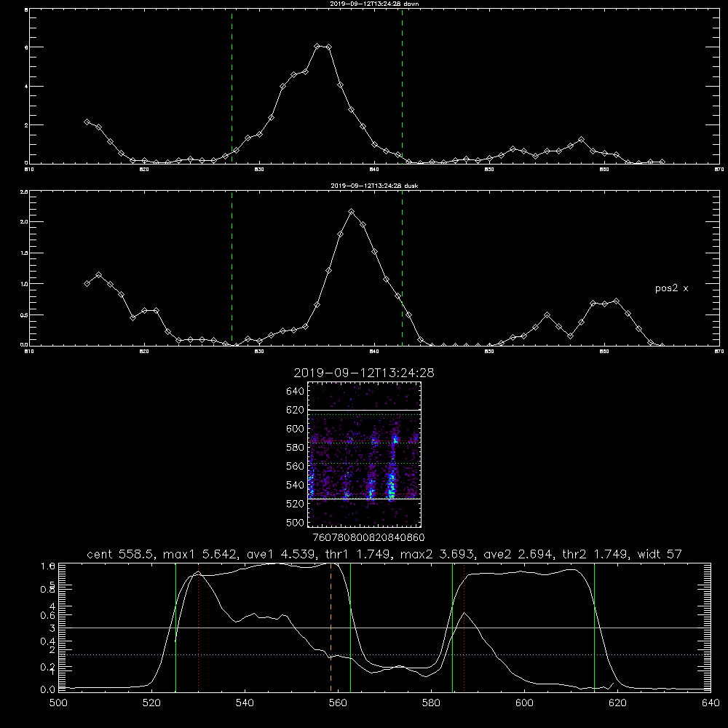Click the dawn plot title text
This screenshot has width=728, height=728.
coord(374,3)
